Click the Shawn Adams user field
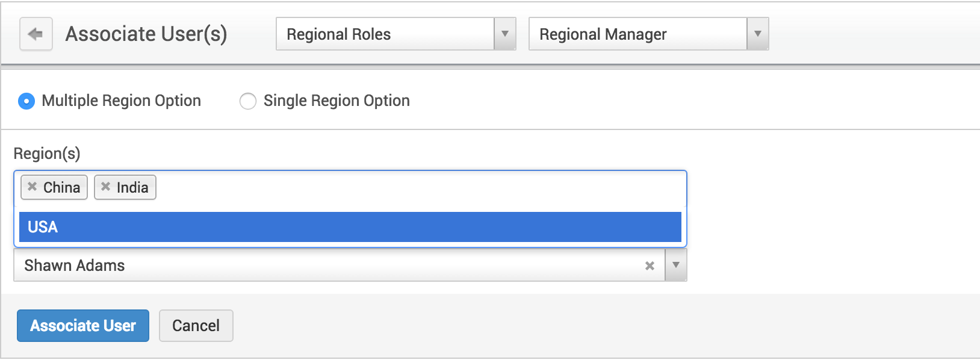 301,265
